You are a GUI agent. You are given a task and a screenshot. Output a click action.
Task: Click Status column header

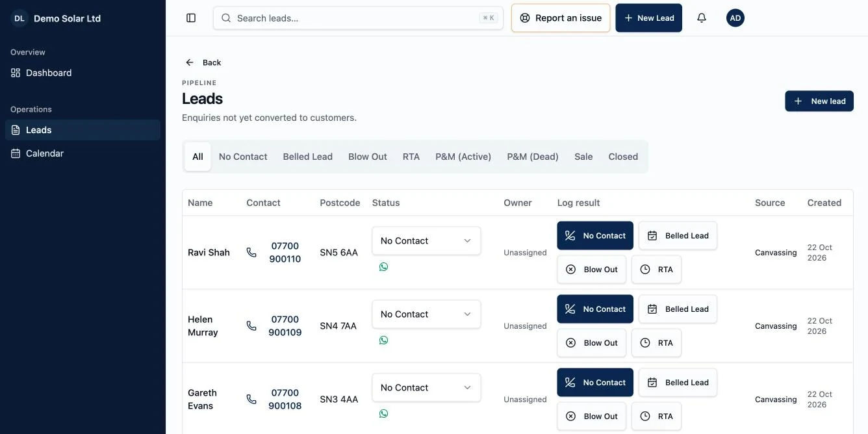[x=386, y=203]
